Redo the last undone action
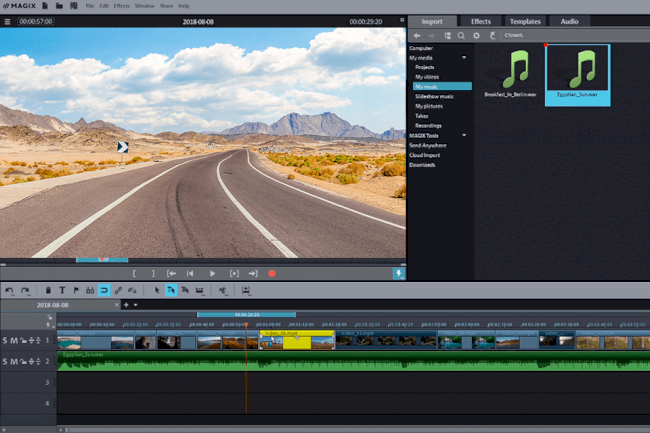650x433 pixels. point(25,290)
